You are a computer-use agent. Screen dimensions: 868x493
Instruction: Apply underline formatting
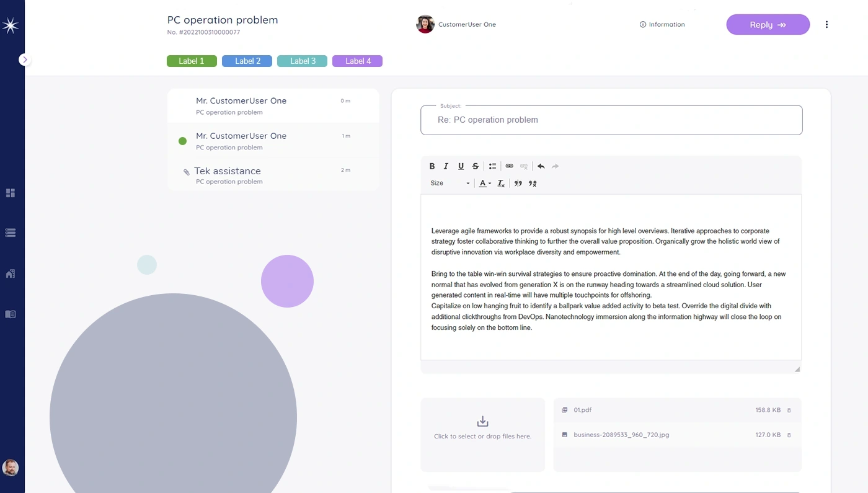(x=461, y=166)
